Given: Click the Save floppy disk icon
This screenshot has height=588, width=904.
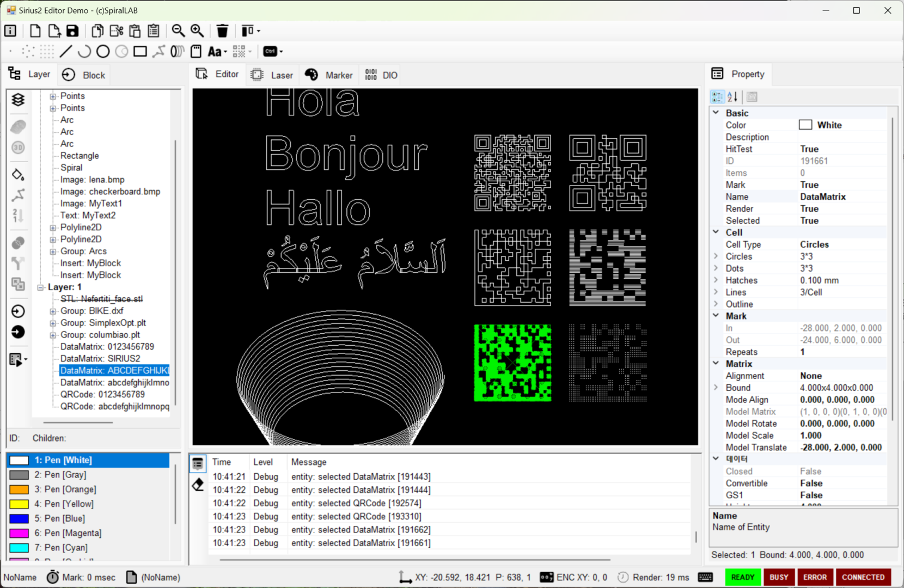Looking at the screenshot, I should point(72,31).
